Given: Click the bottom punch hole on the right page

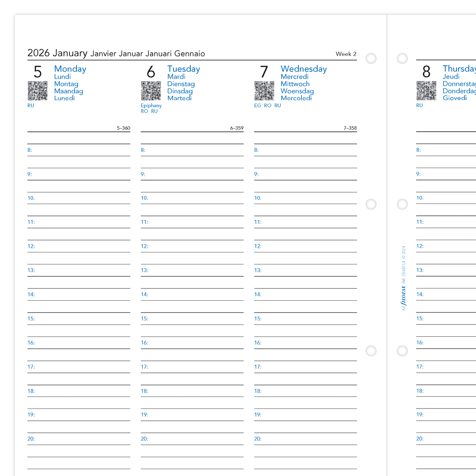Looking at the screenshot, I should (402, 351).
